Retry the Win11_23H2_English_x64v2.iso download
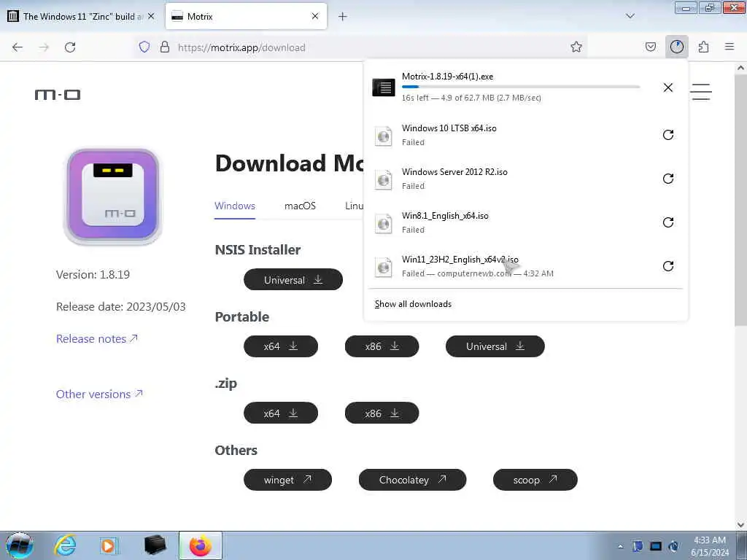The image size is (747, 560). [x=668, y=266]
